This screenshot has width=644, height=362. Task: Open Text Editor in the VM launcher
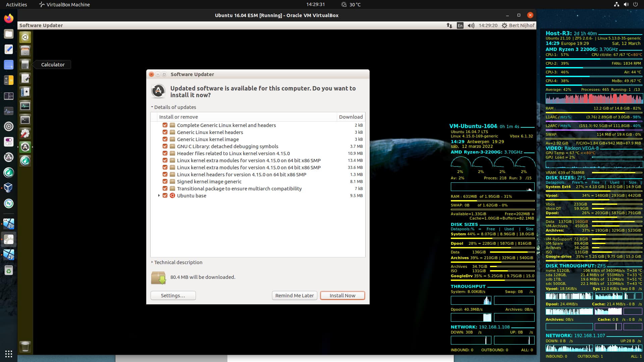[25, 78]
